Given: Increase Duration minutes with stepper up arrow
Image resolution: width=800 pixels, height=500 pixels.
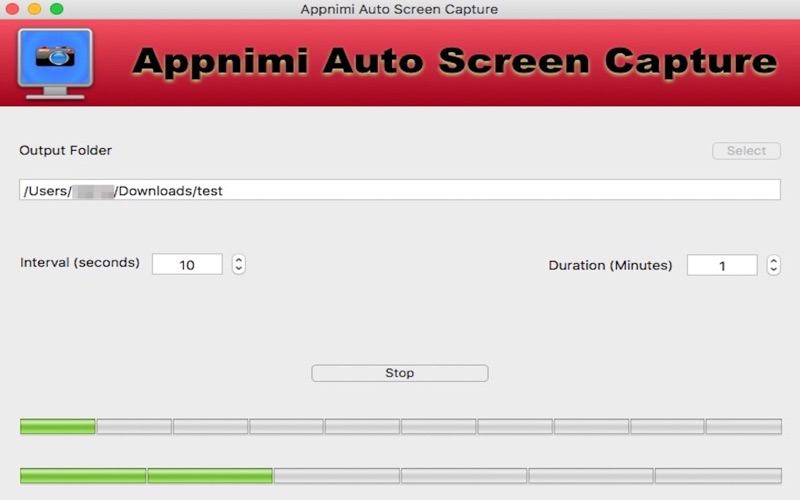Looking at the screenshot, I should pyautogui.click(x=773, y=261).
